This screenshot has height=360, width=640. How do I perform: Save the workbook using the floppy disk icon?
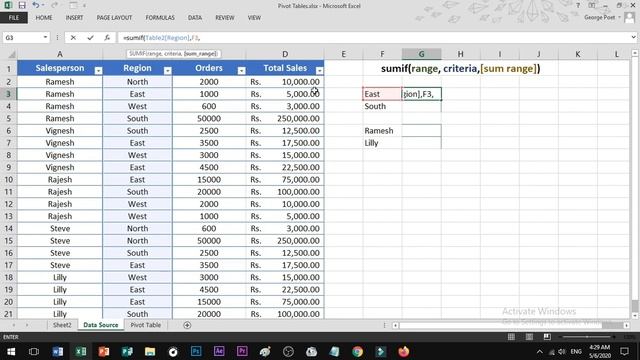click(22, 5)
